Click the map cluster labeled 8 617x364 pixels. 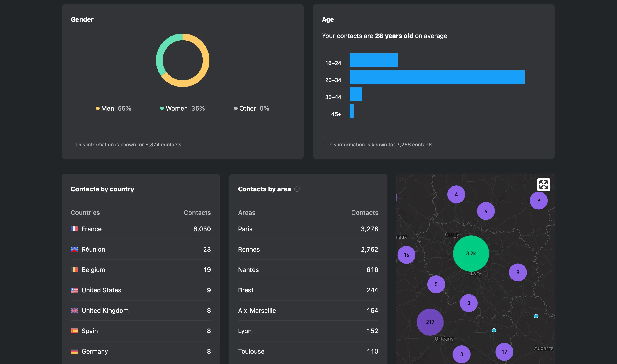pyautogui.click(x=518, y=272)
